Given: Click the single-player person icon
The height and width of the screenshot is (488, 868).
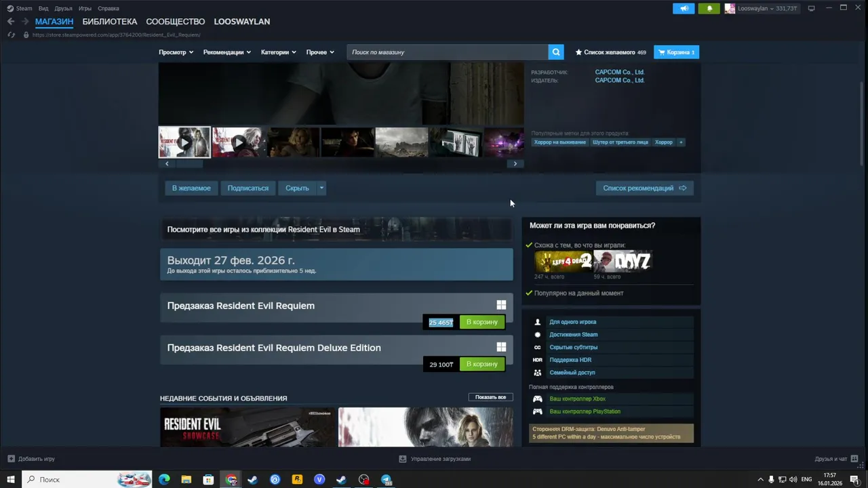Looking at the screenshot, I should [538, 322].
